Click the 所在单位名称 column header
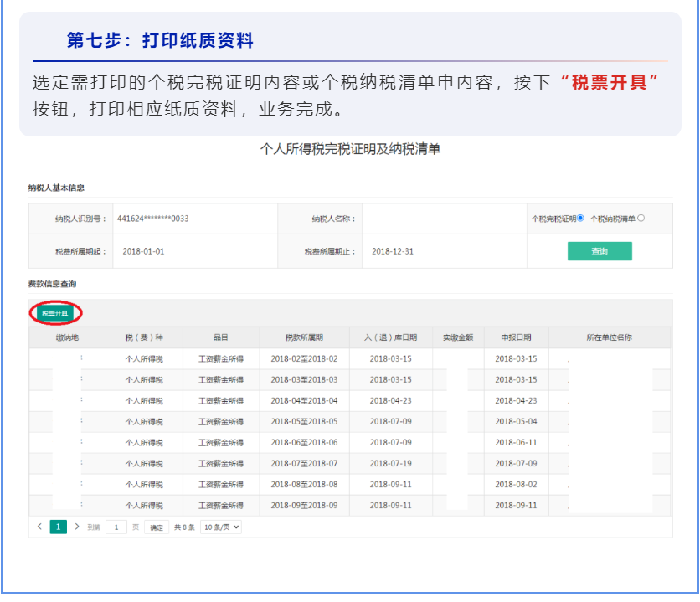Viewport: 700px width, 602px height. pyautogui.click(x=609, y=337)
